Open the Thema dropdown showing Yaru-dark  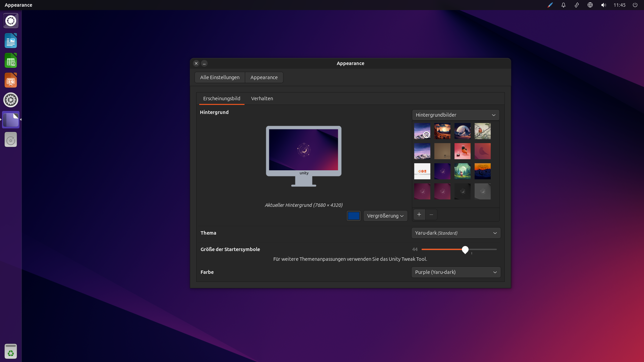(456, 233)
